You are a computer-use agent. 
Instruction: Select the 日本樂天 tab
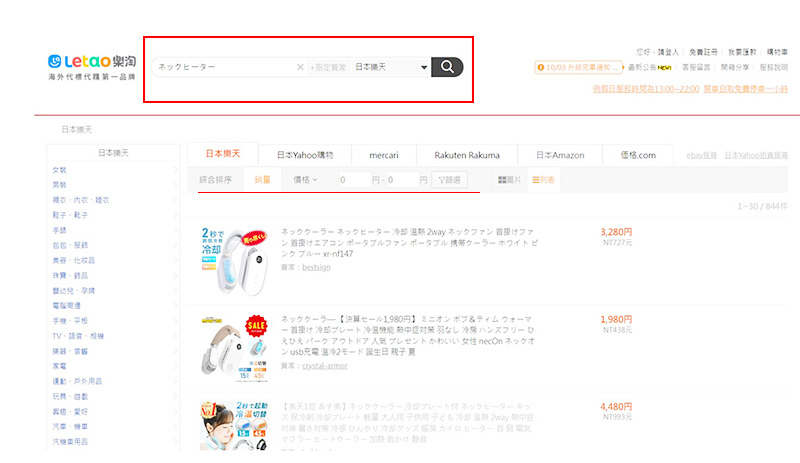[x=223, y=154]
